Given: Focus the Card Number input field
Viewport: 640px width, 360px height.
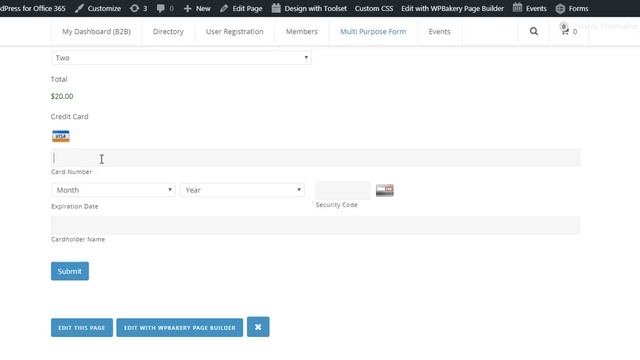Looking at the screenshot, I should click(316, 158).
